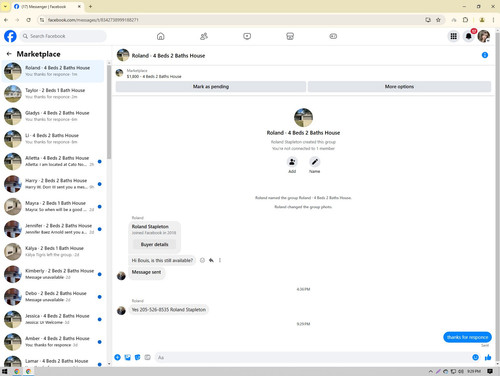Viewport: 500px width, 376px height.
Task: Open Debo 2 Beds 2 Baths chat
Action: (53, 296)
